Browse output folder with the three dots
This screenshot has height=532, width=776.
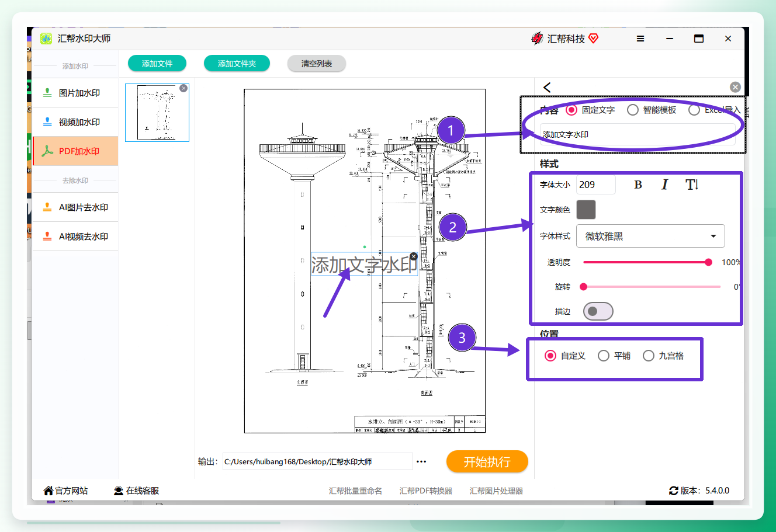point(421,461)
